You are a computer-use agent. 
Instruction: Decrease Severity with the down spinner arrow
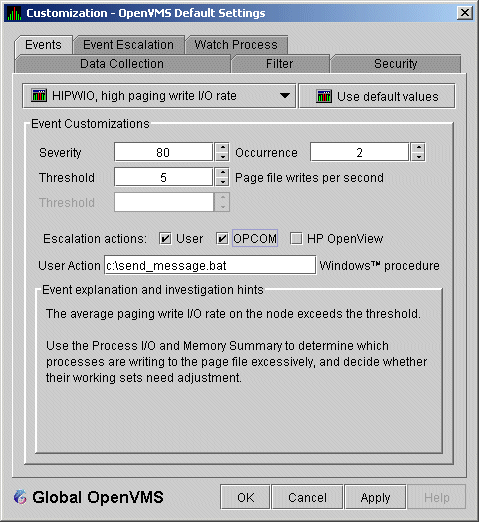(222, 157)
